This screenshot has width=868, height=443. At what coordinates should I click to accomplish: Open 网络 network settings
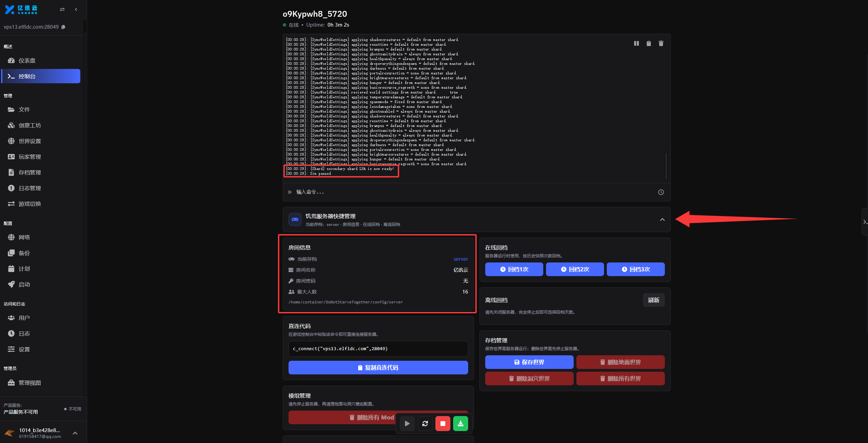(41, 237)
